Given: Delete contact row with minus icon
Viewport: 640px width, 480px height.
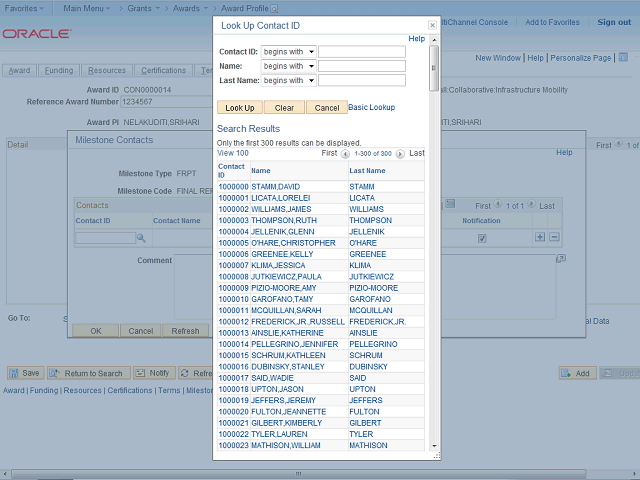Looking at the screenshot, I should [554, 237].
